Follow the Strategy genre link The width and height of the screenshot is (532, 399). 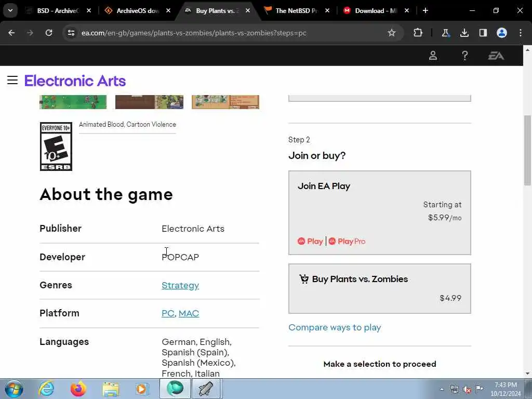(180, 285)
